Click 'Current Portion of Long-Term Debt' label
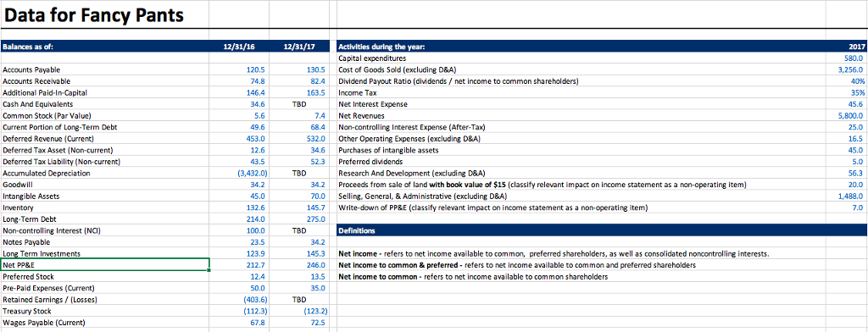The width and height of the screenshot is (868, 332). pyautogui.click(x=104, y=127)
